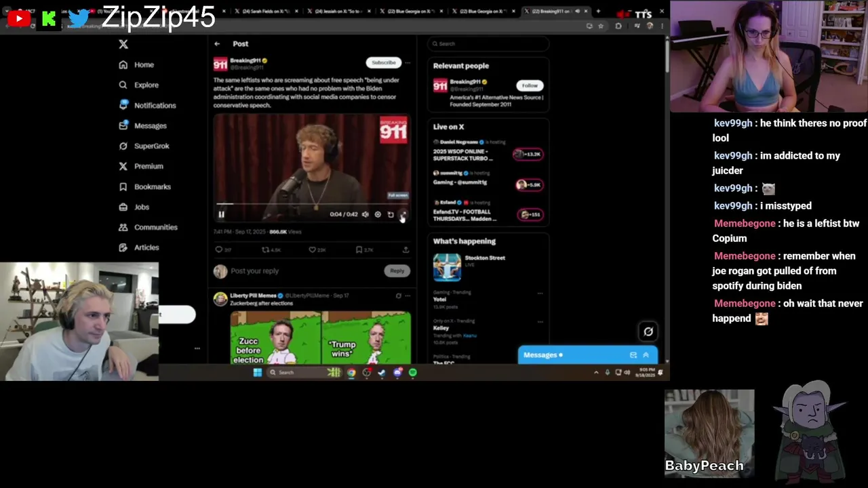This screenshot has height=488, width=868.
Task: Open the Gaming - @summit1g live stream
Action: click(x=460, y=182)
